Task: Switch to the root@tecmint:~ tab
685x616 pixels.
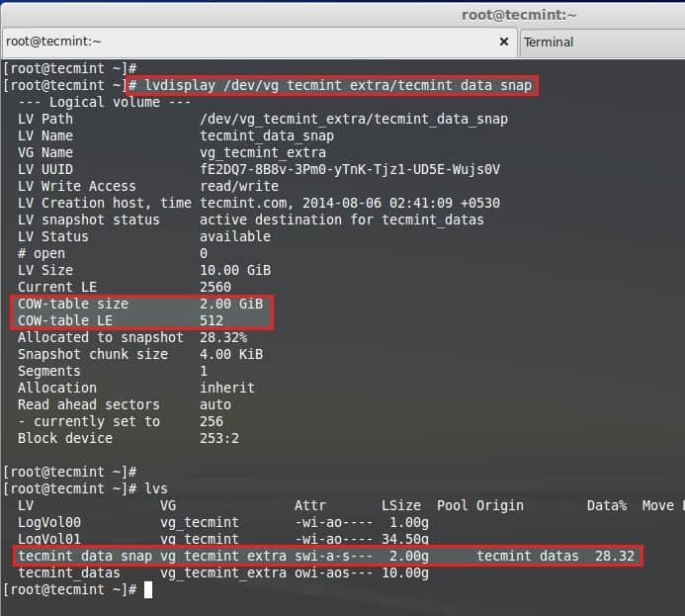Action: pyautogui.click(x=247, y=42)
